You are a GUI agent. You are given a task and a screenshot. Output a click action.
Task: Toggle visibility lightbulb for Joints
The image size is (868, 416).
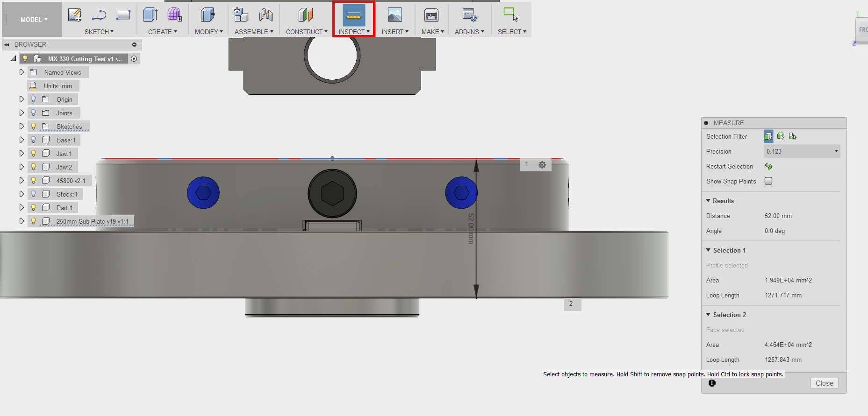coord(33,113)
